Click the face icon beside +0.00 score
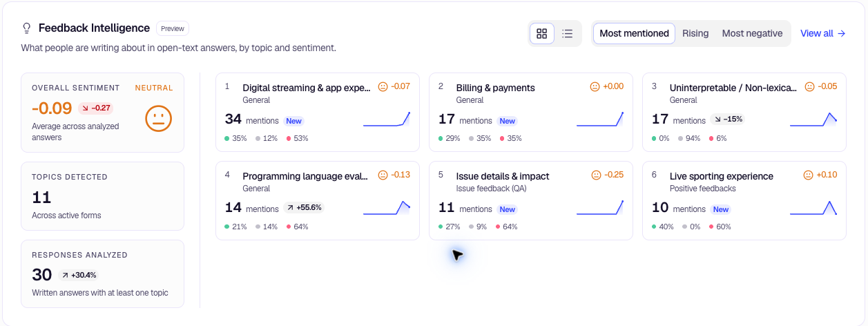Screen dimensions: 868x326 coord(595,87)
